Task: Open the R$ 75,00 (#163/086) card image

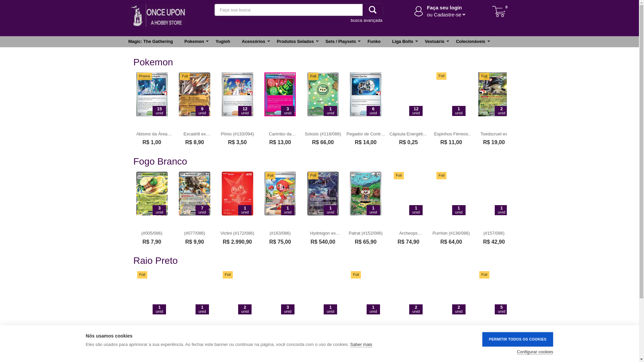Action: (280, 194)
